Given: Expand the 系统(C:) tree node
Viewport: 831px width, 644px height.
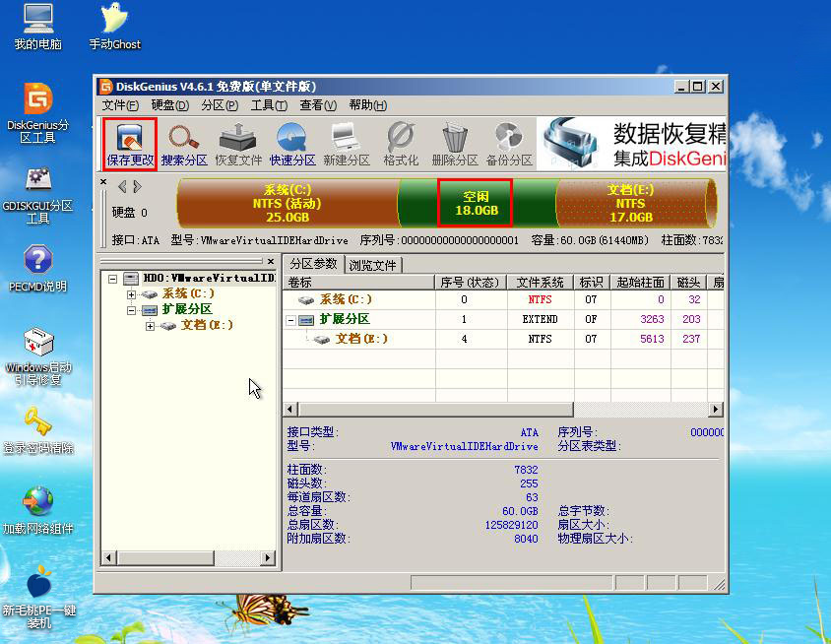Looking at the screenshot, I should point(131,294).
